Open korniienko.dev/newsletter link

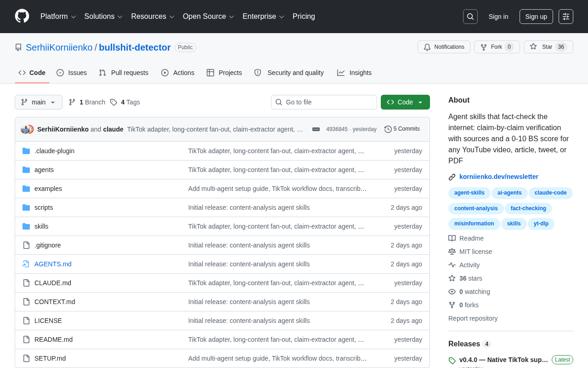[x=499, y=177]
